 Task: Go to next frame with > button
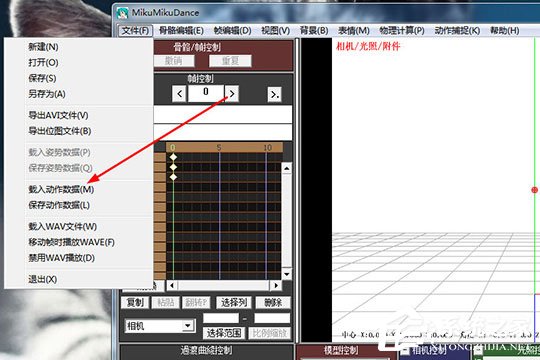232,94
